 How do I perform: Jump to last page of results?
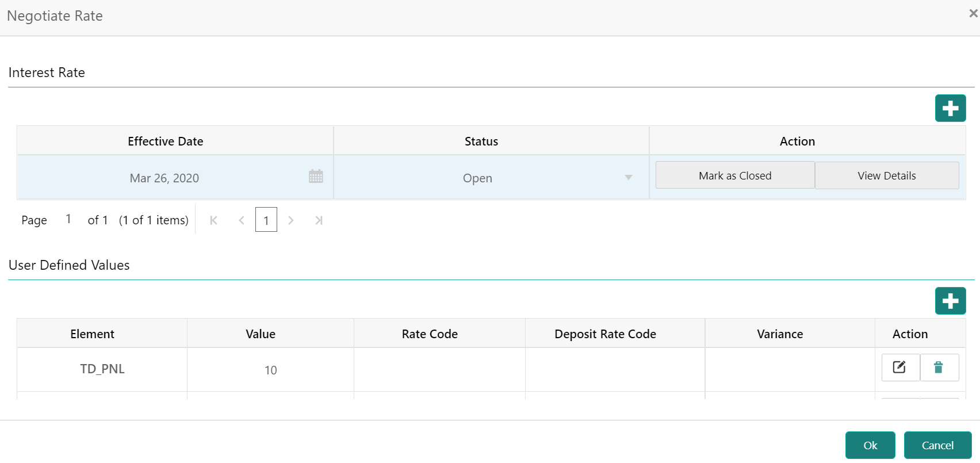click(x=319, y=220)
